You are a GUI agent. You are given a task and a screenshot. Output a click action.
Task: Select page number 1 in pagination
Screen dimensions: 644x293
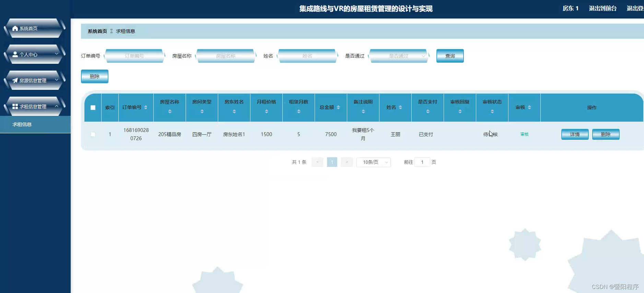332,162
